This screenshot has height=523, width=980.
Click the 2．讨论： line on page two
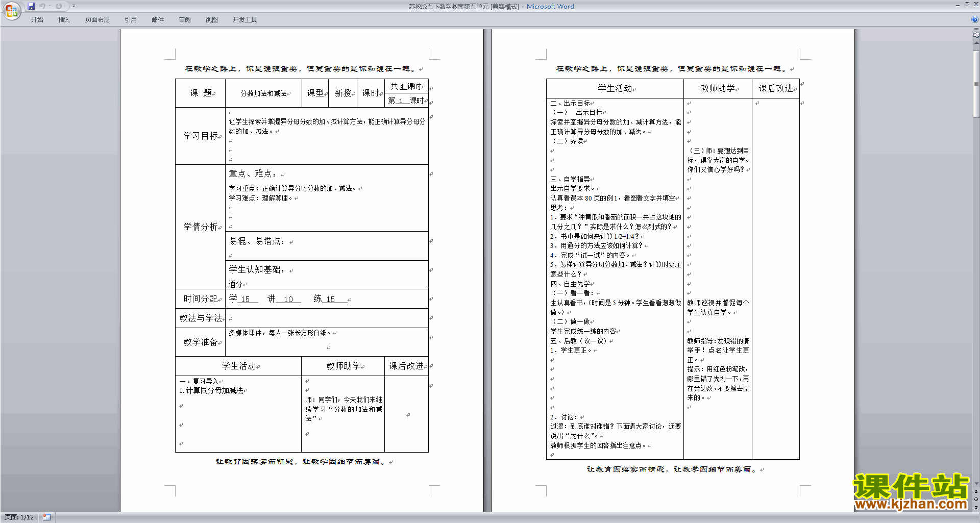[x=563, y=417]
